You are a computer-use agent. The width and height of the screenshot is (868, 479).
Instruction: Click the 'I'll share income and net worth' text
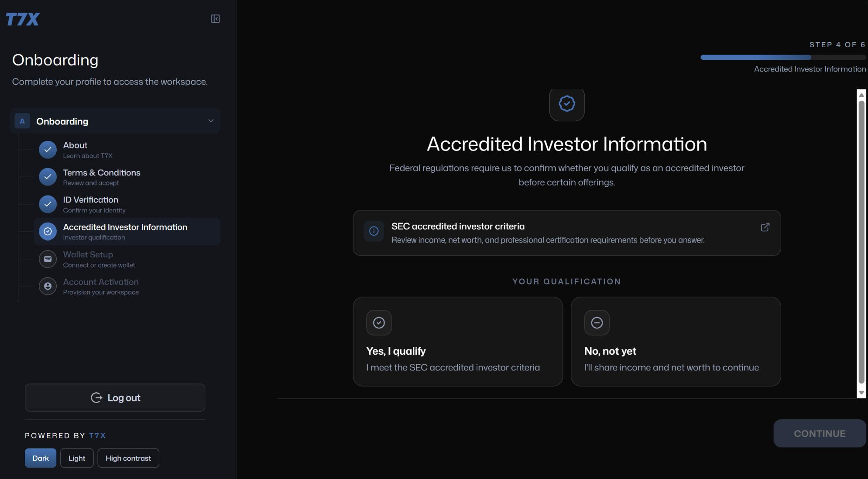[x=671, y=367]
